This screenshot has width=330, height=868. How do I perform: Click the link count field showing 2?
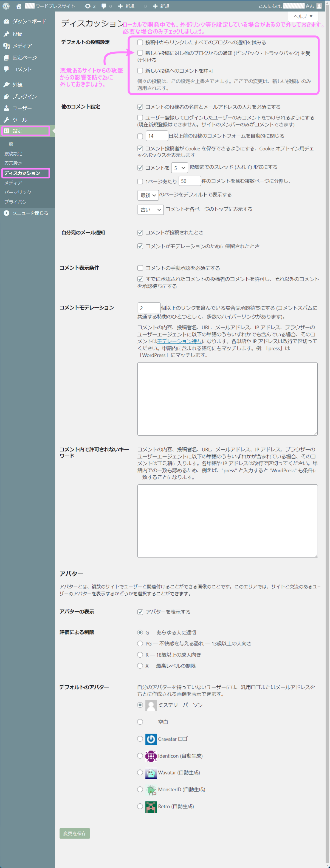(149, 308)
